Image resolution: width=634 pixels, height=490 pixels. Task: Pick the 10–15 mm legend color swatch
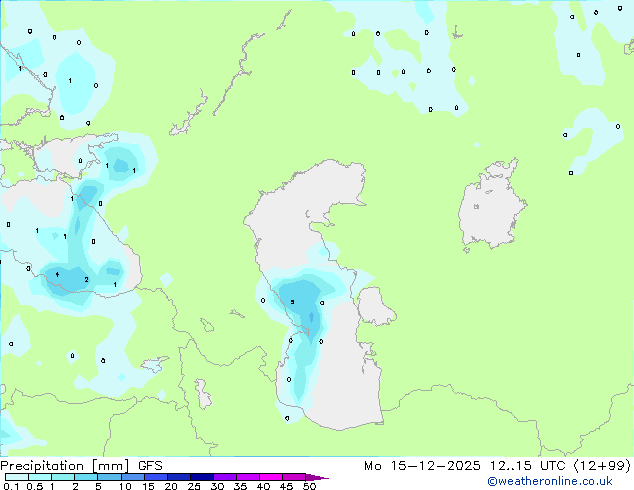click(x=132, y=477)
